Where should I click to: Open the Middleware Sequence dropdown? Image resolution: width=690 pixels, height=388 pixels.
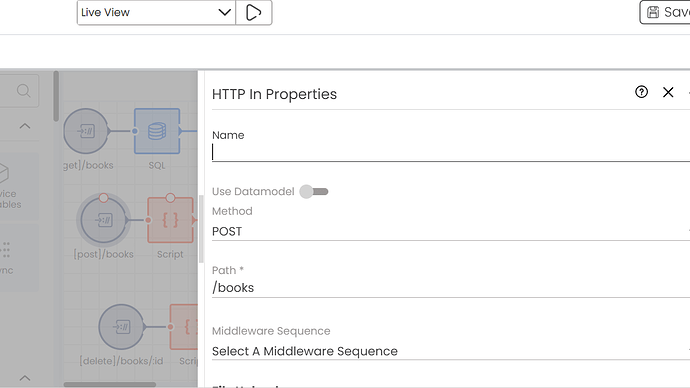pyautogui.click(x=451, y=351)
